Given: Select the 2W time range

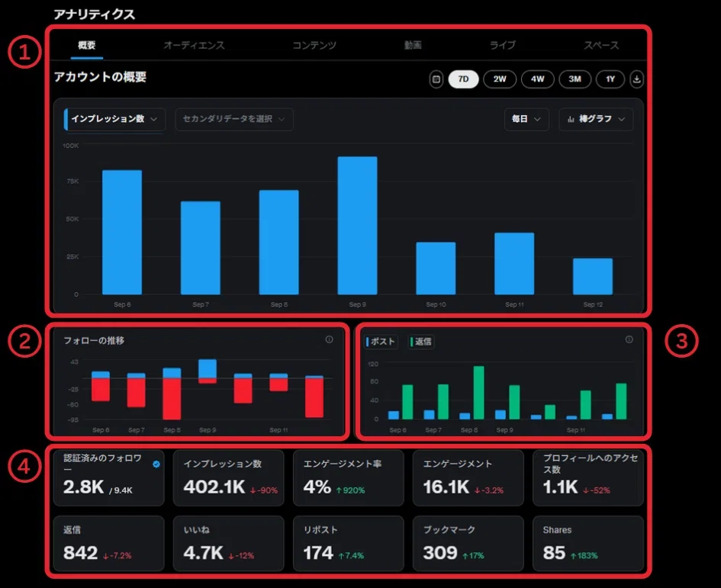Looking at the screenshot, I should point(500,79).
